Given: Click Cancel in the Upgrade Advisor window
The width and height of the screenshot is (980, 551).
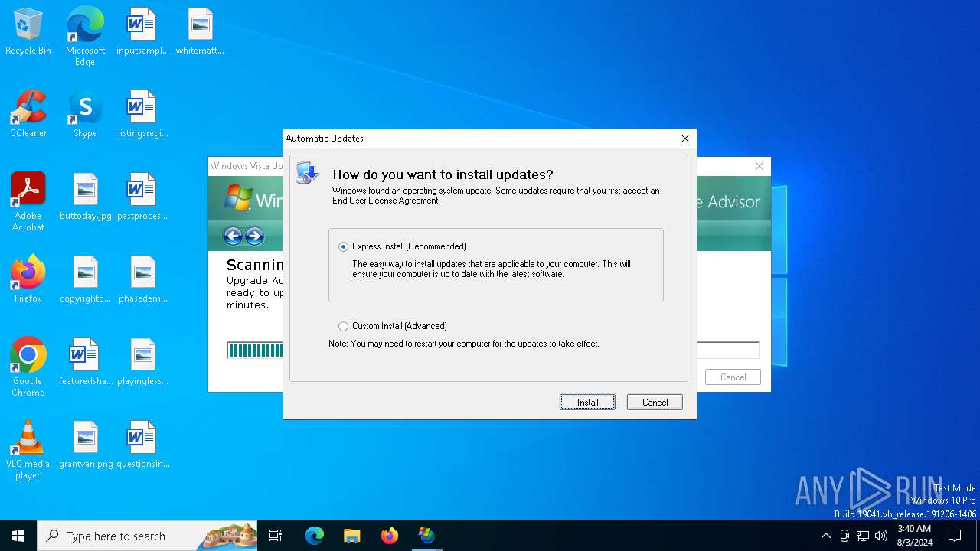Looking at the screenshot, I should (733, 377).
